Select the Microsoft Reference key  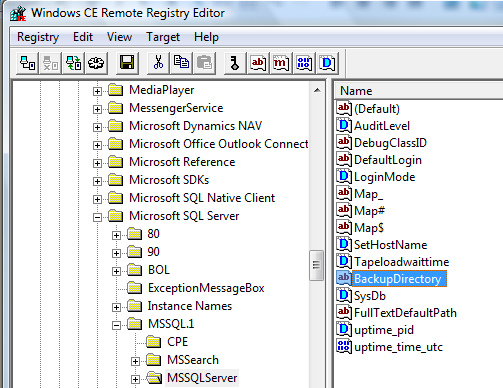(x=182, y=162)
